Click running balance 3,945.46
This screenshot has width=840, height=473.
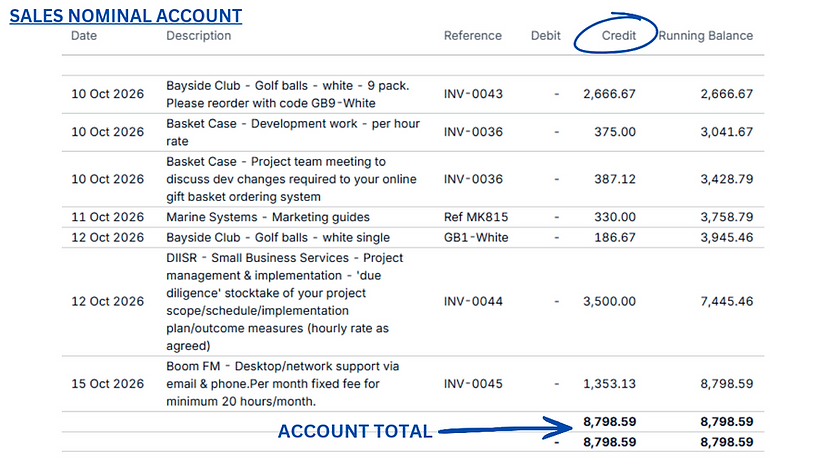(x=726, y=238)
